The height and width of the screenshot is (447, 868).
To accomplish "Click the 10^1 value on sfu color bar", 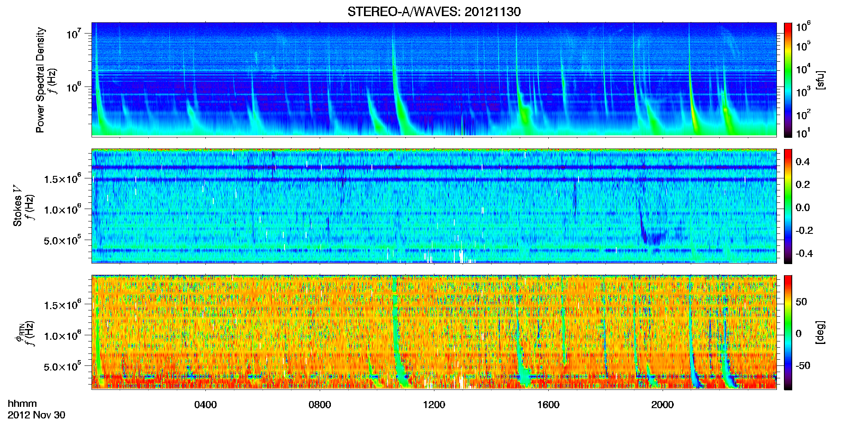I will point(803,133).
